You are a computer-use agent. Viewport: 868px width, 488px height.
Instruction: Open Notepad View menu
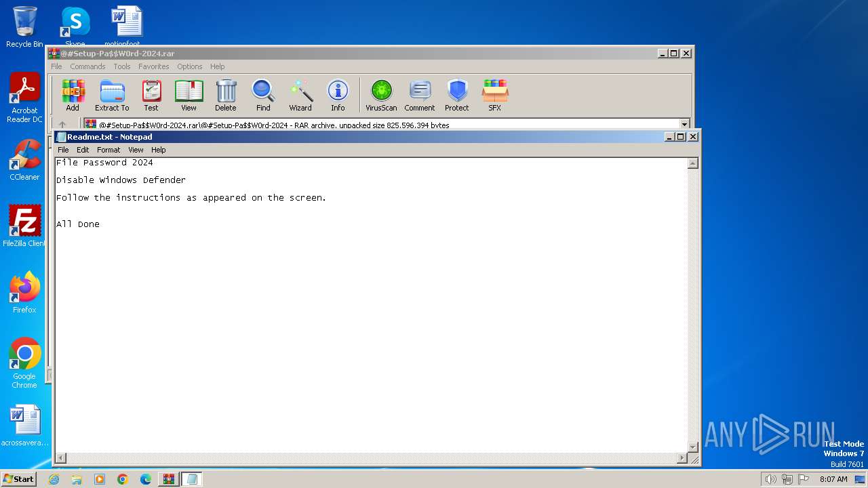point(136,150)
